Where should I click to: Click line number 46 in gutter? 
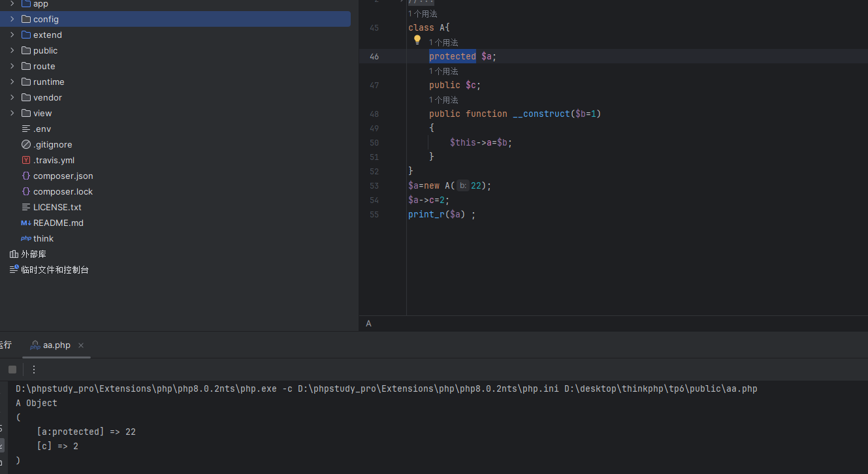coord(374,56)
